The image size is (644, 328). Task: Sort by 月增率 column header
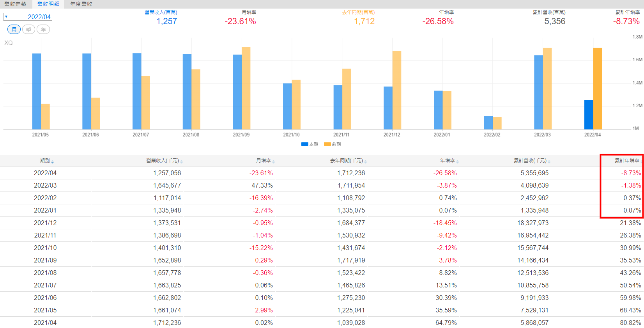click(265, 161)
